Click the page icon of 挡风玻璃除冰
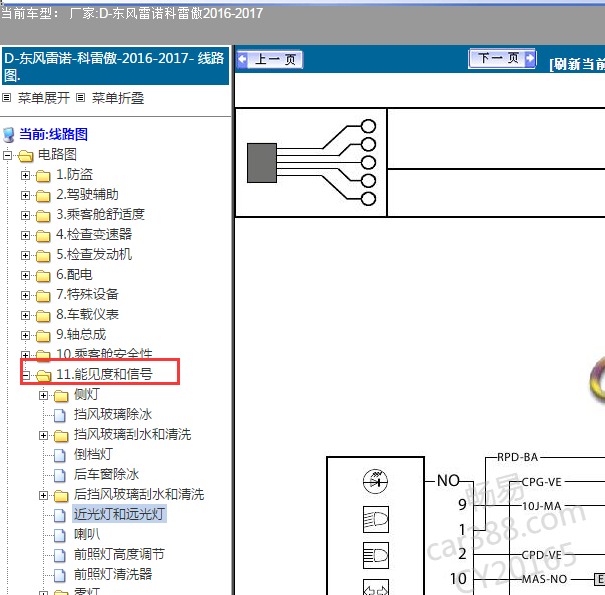The height and width of the screenshot is (595, 605). (x=60, y=416)
